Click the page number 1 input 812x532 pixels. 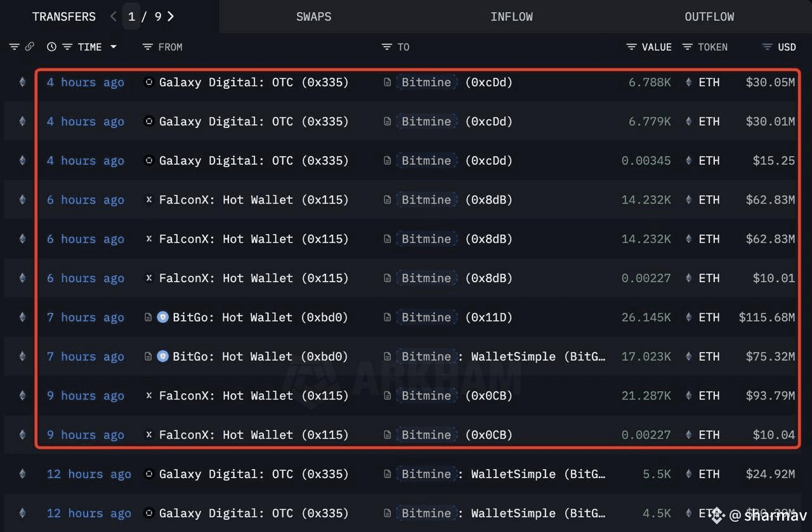coord(131,16)
